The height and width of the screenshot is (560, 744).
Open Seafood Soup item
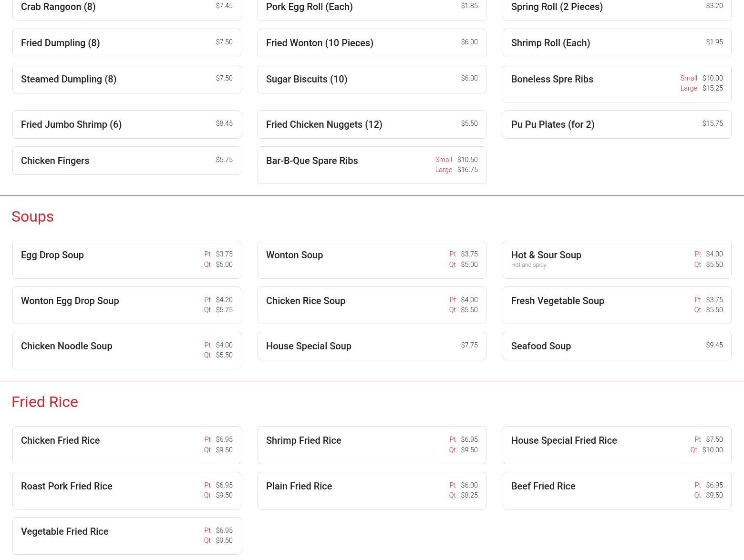(617, 346)
